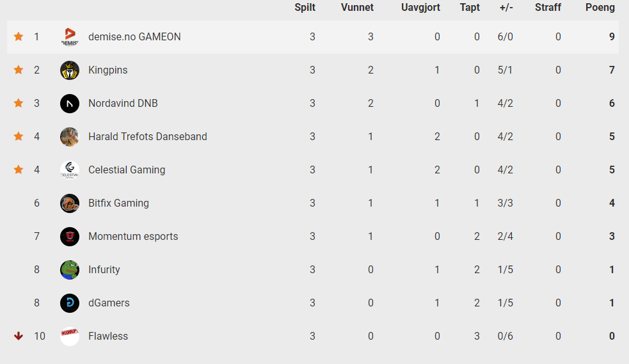Viewport: 629px width, 364px height.
Task: Open Harald Trefots Danseband avatar
Action: (70, 137)
